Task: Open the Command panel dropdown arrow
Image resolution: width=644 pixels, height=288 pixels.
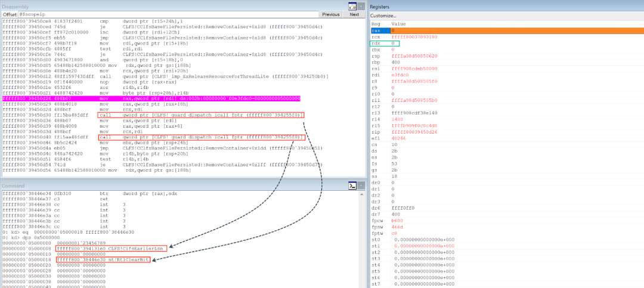Action: coord(361,186)
